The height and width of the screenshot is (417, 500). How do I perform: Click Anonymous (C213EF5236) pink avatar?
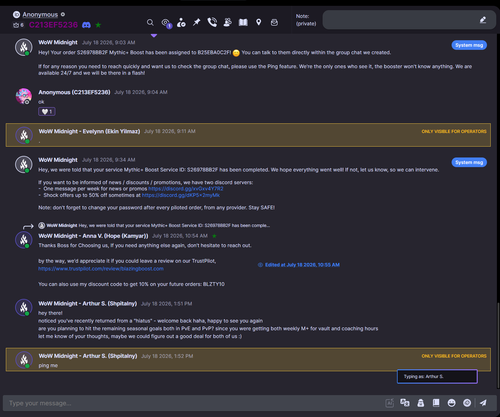tap(24, 96)
